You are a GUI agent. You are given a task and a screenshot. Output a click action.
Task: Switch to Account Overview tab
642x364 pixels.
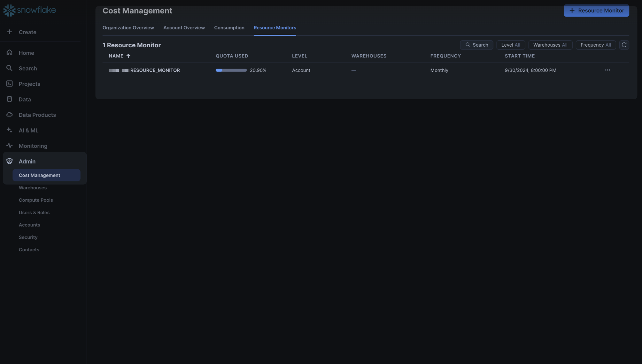[x=184, y=28]
